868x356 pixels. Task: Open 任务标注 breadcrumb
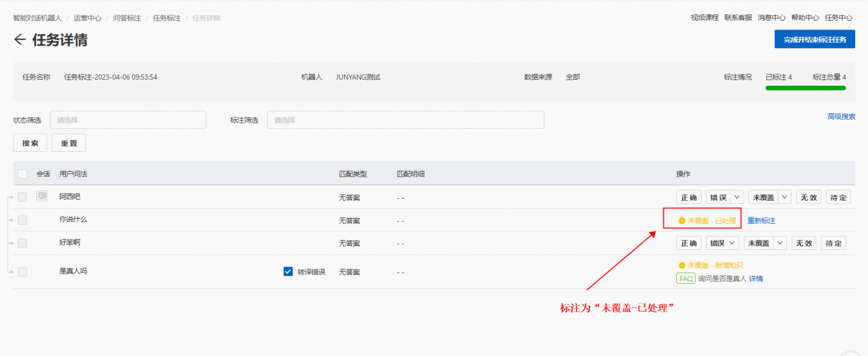pos(167,18)
